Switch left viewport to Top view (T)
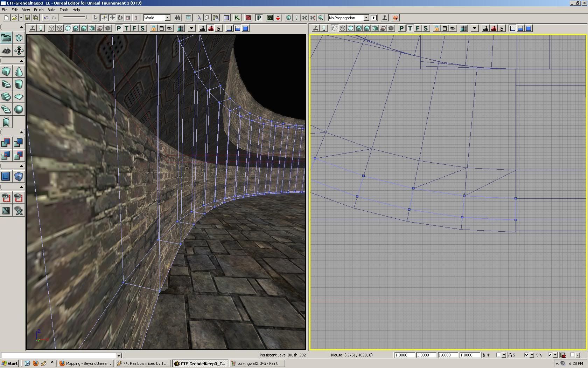The image size is (588, 368). (127, 28)
